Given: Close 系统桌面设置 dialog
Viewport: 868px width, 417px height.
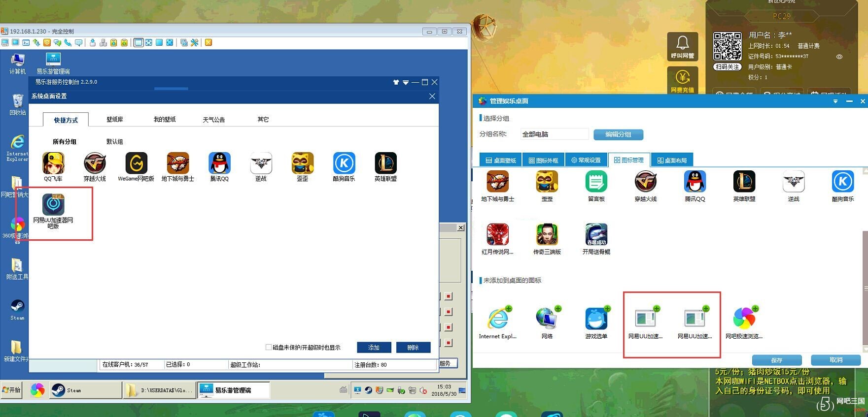Looking at the screenshot, I should [x=432, y=96].
